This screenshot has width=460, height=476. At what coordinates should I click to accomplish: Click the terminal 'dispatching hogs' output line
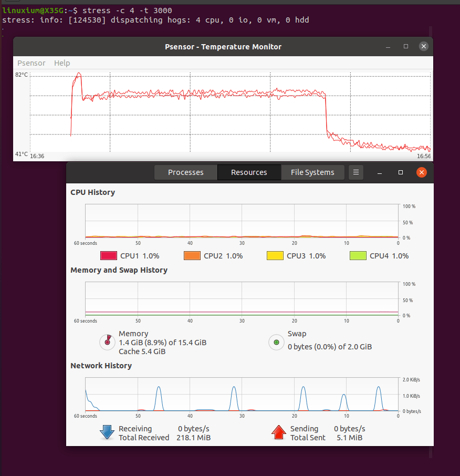coord(155,20)
